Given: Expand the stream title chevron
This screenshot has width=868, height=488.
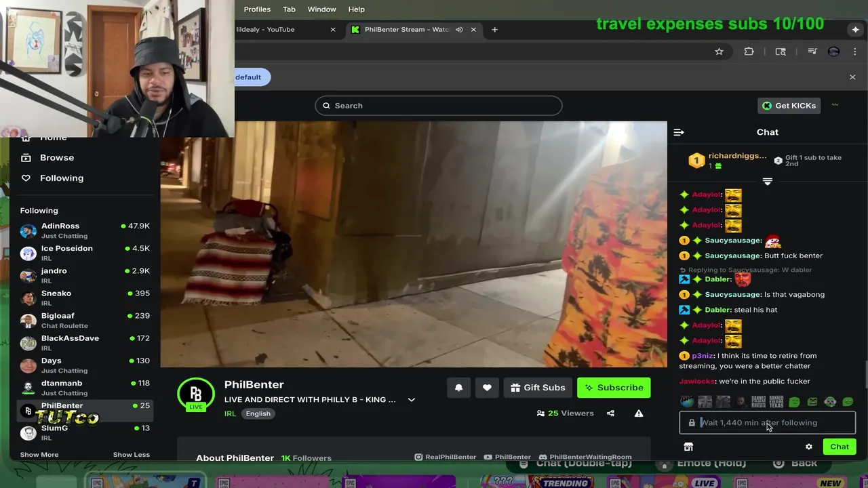Looking at the screenshot, I should coord(411,400).
